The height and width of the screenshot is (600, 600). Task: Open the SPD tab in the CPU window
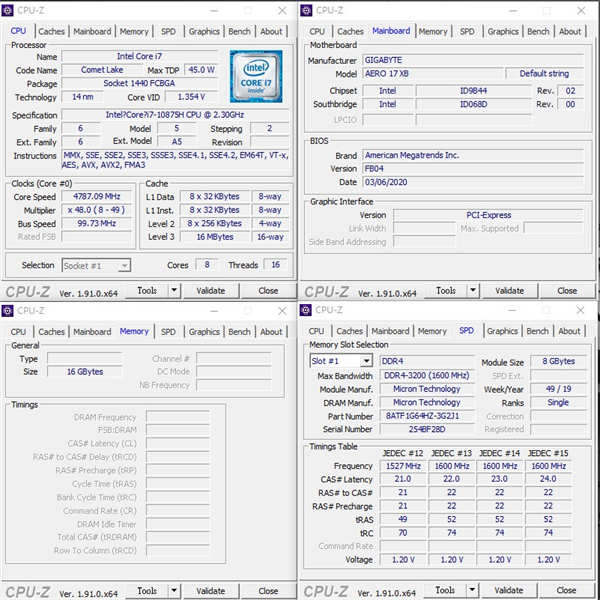[168, 31]
